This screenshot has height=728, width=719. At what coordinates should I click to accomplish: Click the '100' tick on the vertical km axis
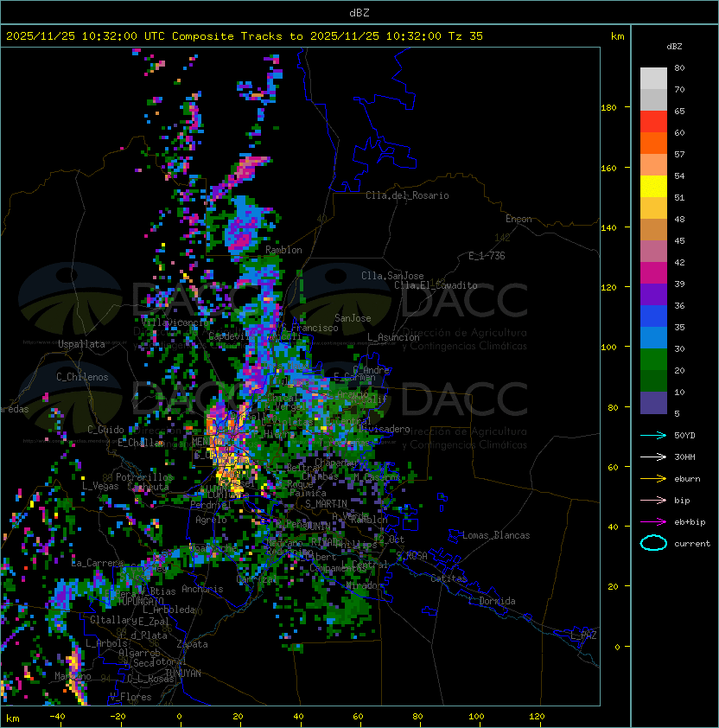(x=608, y=348)
